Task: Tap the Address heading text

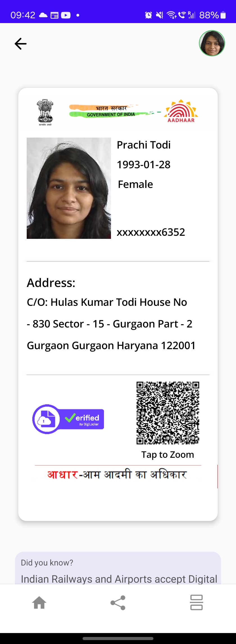Action: click(51, 283)
